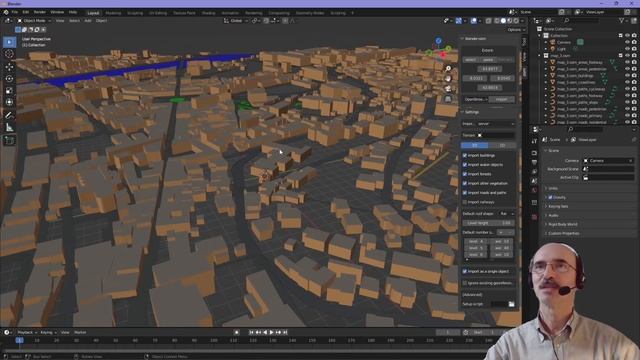Screen dimensions: 640x360
Task: Hide the Light object with eye icon
Action: point(627,49)
